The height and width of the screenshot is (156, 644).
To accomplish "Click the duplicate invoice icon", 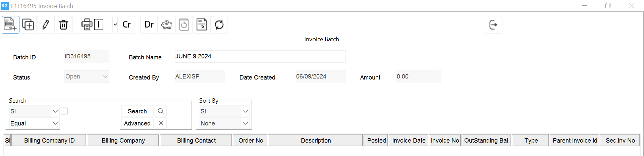I will [x=28, y=25].
